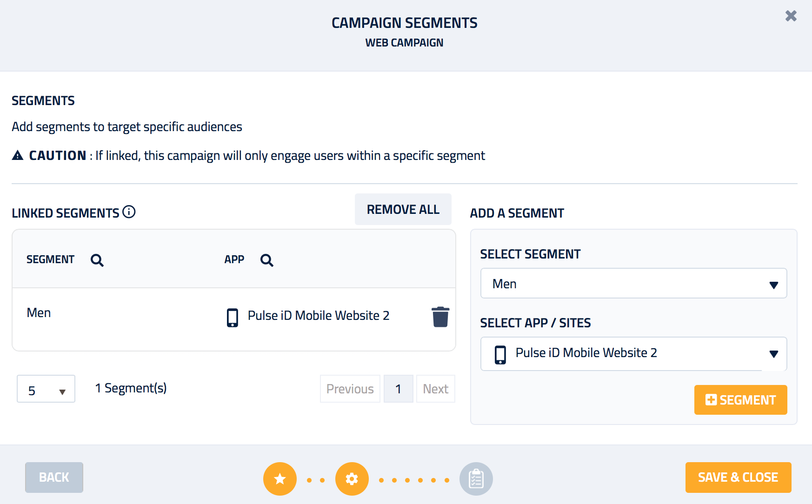Click Save & Close

[x=739, y=477]
